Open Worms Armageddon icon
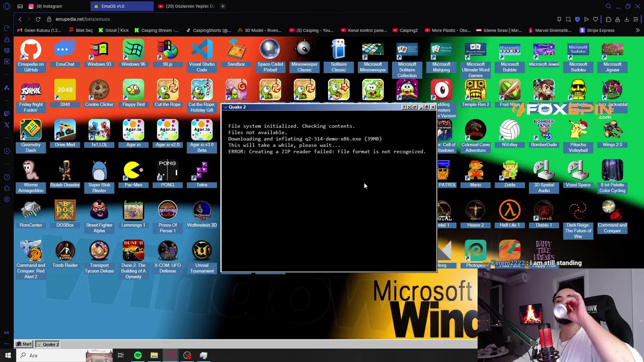The width and height of the screenshot is (644, 362). pos(31,176)
